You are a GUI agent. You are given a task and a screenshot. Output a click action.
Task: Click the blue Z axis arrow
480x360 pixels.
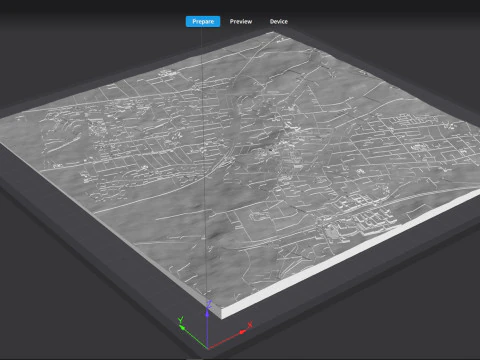tap(207, 313)
